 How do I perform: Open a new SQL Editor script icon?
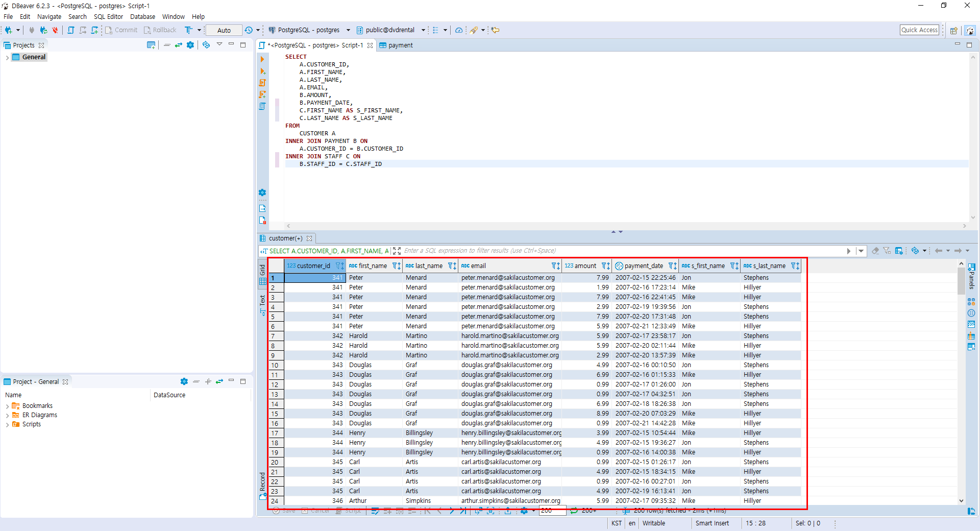(70, 30)
